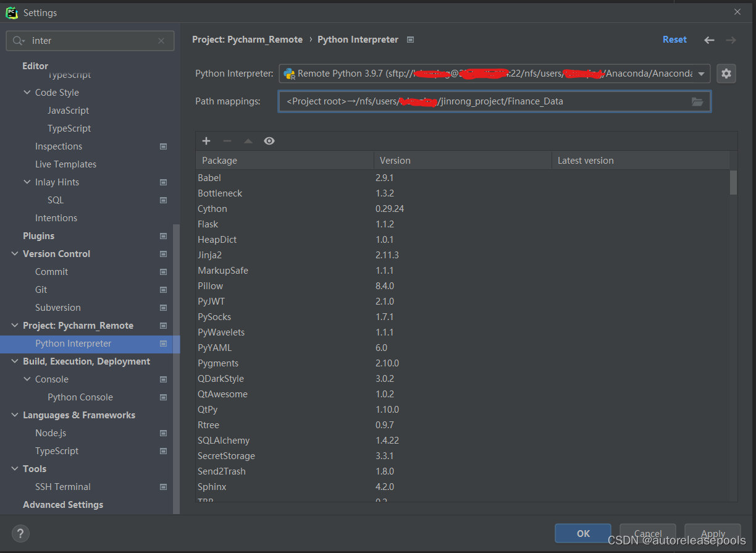The height and width of the screenshot is (553, 756).
Task: Click the Reset link
Action: [674, 40]
